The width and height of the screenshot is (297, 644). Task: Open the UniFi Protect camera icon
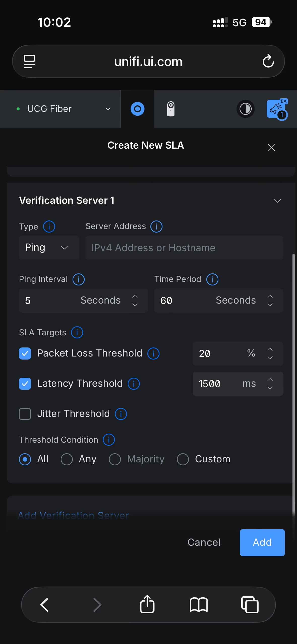(171, 109)
